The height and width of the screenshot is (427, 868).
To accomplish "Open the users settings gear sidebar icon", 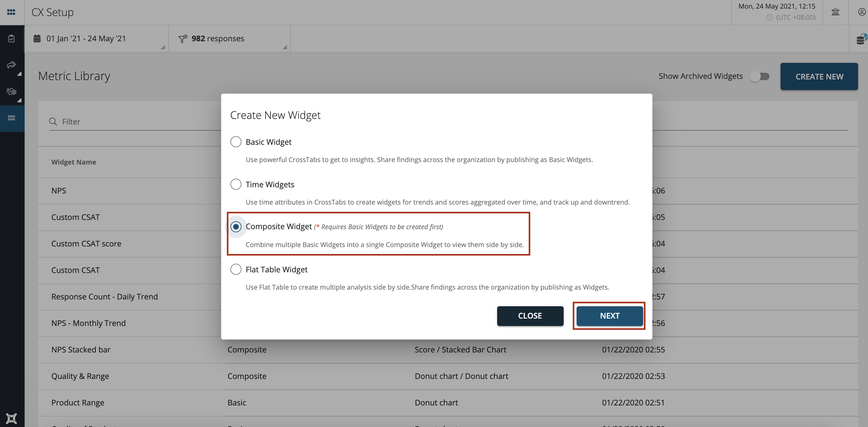I will click(x=11, y=91).
